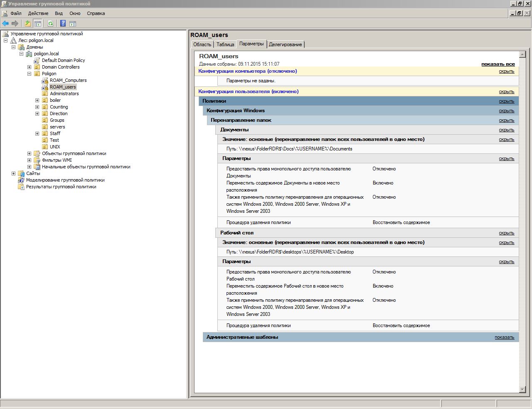This screenshot has width=532, height=409.
Task: Click the Desktop redirection path text
Action: click(x=290, y=252)
